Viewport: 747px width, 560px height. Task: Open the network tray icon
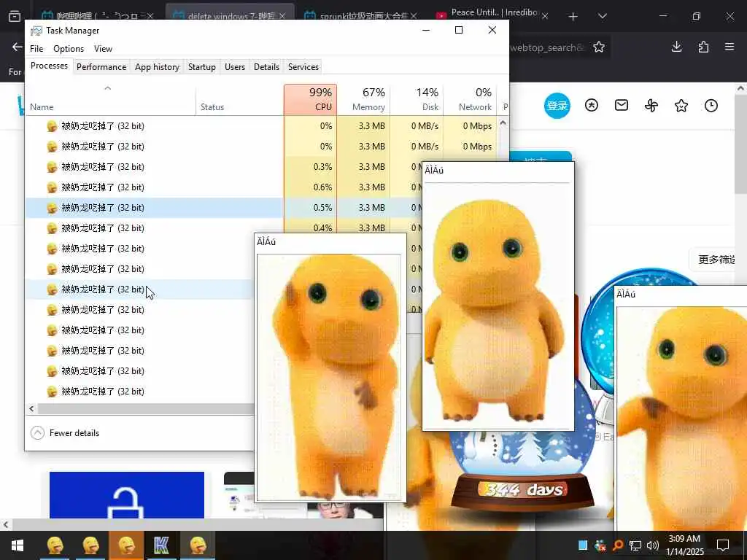pos(635,545)
